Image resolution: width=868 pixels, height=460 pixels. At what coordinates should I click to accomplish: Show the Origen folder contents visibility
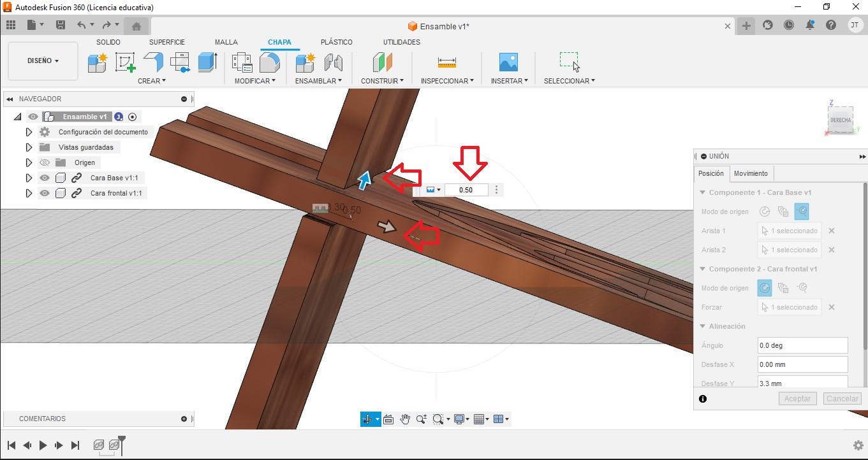tap(44, 162)
